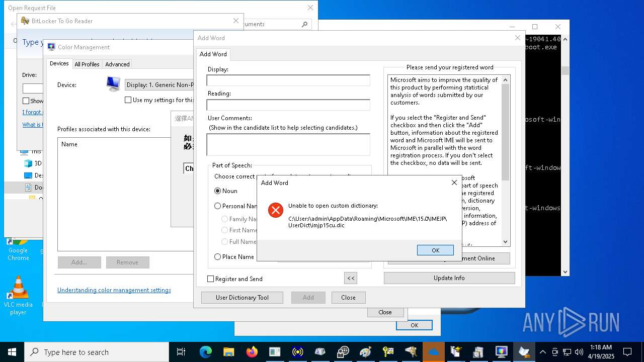Click the info text scrollbar up arrow
This screenshot has width=644, height=362.
(x=506, y=79)
